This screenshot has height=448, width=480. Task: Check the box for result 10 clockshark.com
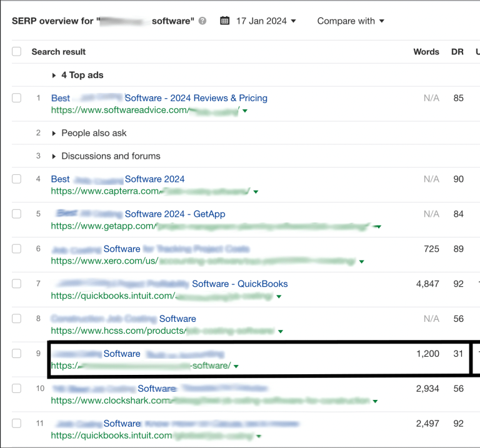click(16, 388)
